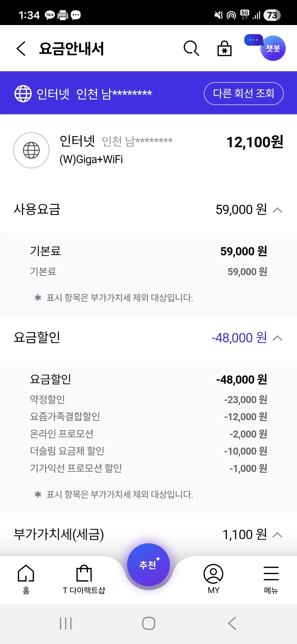Tap the -48,000 원 discount total
297x644 pixels.
(x=239, y=338)
